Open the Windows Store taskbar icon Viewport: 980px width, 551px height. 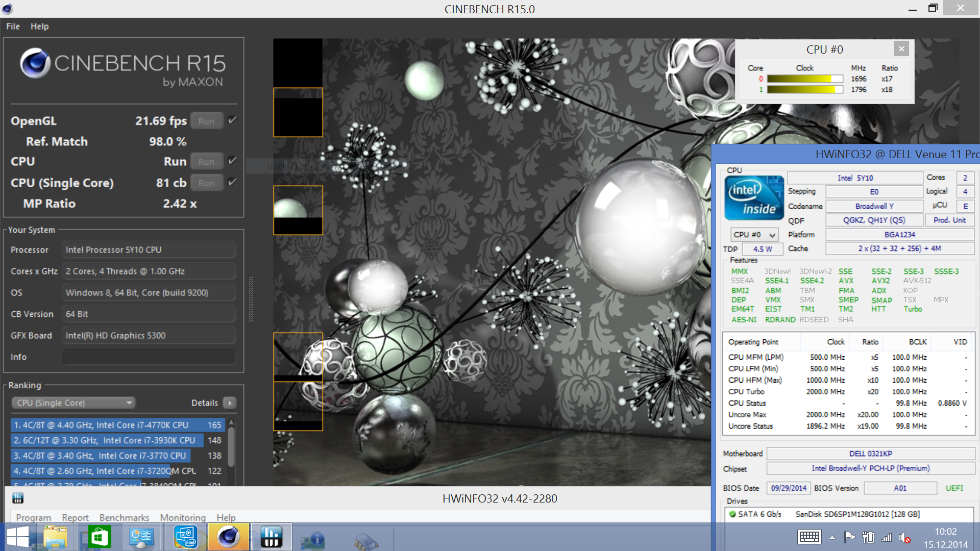(99, 537)
